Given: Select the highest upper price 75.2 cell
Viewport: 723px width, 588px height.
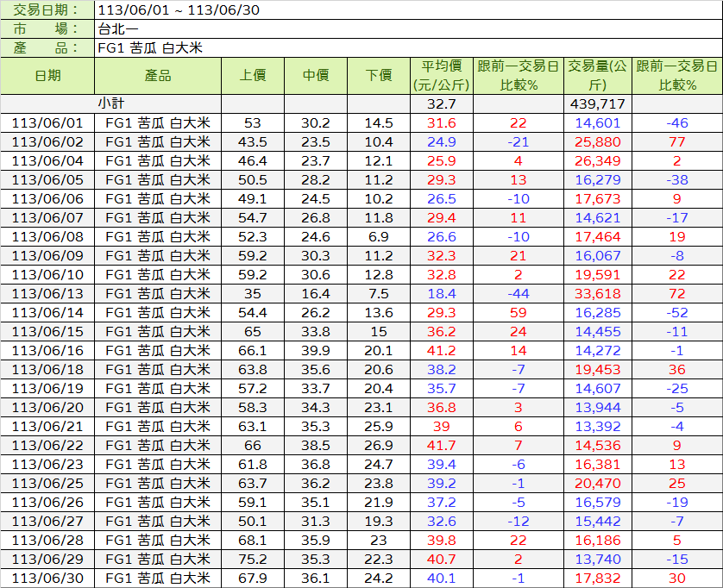Looking at the screenshot, I should 253,559.
